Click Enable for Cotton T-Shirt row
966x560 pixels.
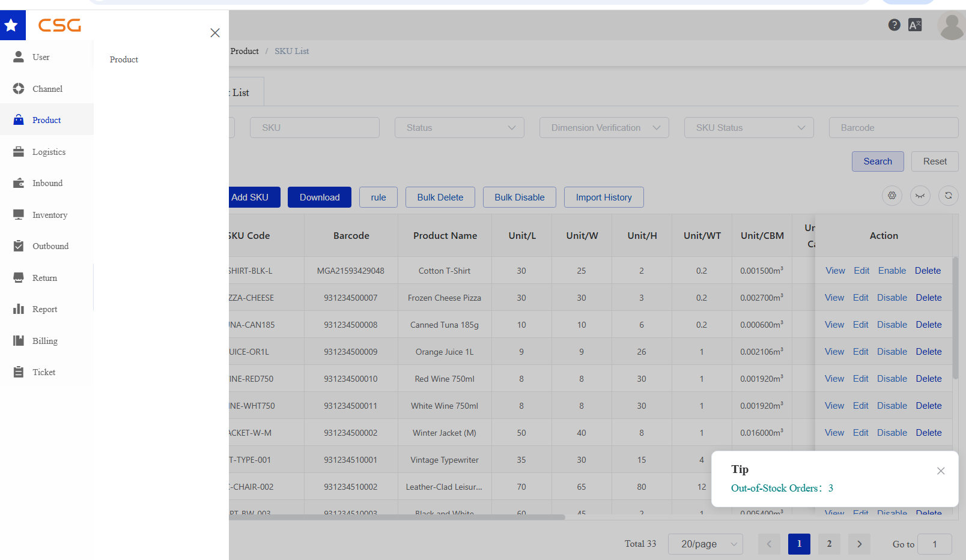[x=892, y=271]
